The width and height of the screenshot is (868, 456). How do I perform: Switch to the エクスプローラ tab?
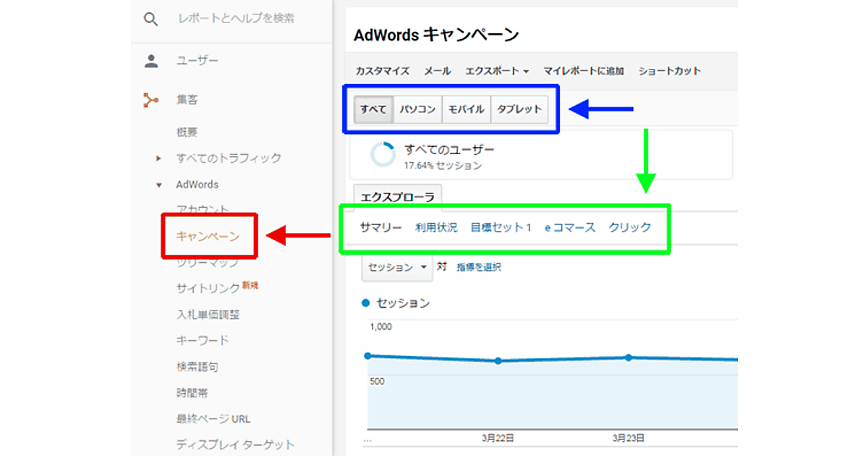click(397, 197)
